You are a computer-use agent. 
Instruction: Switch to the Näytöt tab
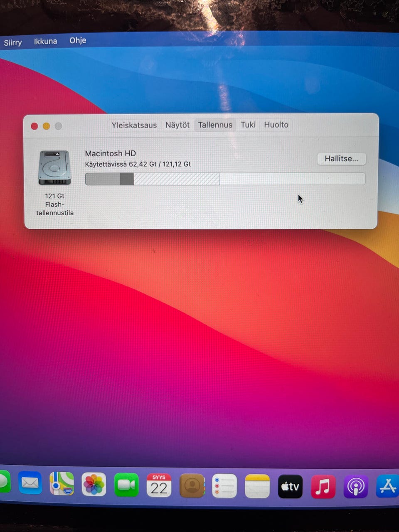[x=177, y=125]
